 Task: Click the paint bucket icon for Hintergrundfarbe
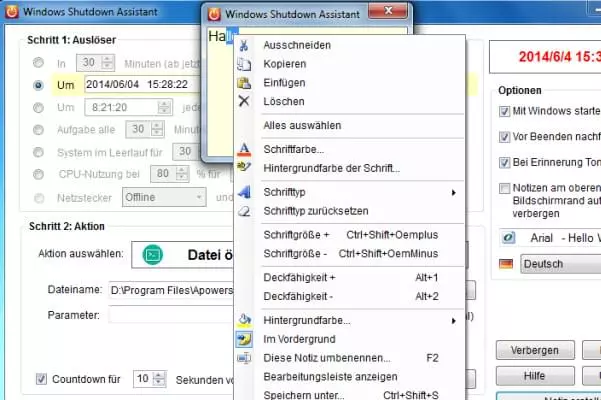tap(244, 320)
